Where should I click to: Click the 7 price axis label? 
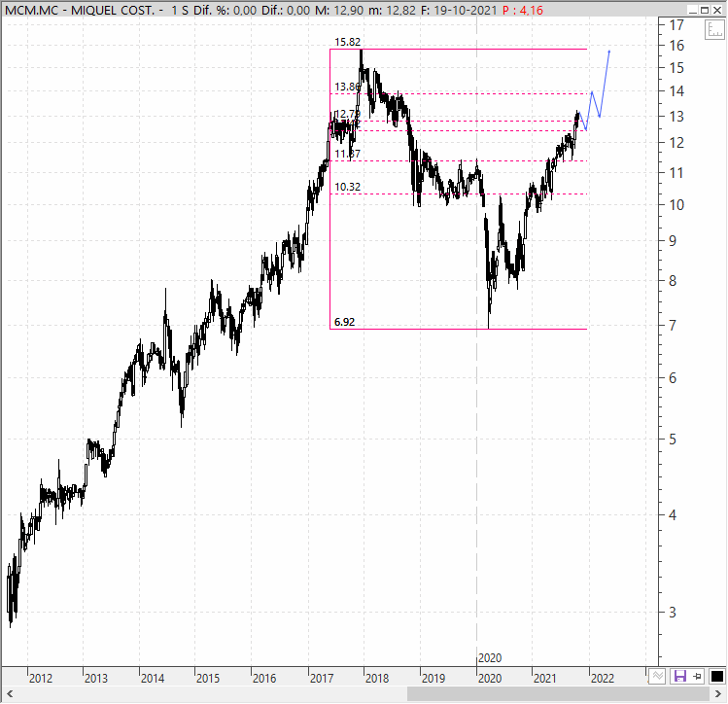pos(673,325)
